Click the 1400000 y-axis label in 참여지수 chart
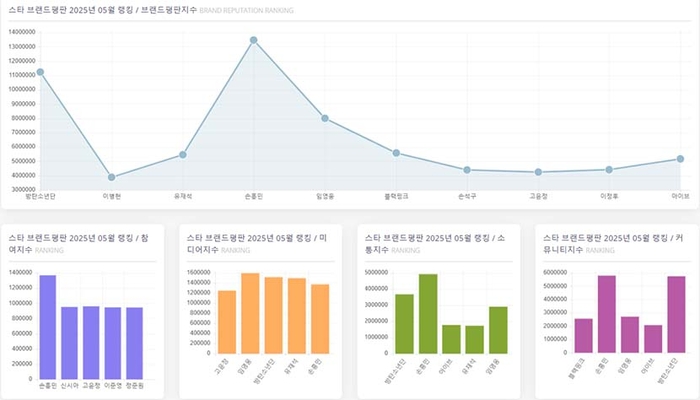The height and width of the screenshot is (400, 700). 21,272
